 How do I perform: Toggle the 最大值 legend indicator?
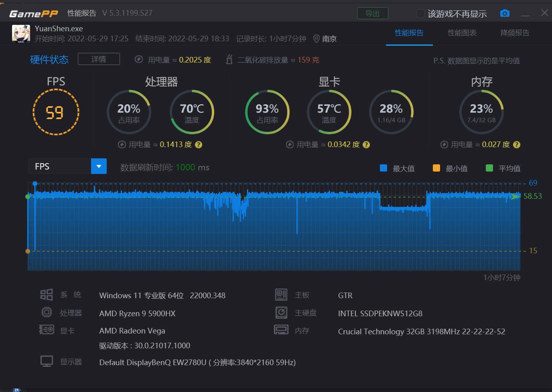click(383, 168)
